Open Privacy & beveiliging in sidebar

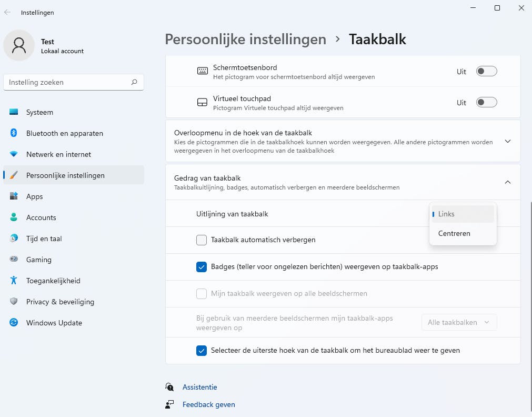[60, 302]
